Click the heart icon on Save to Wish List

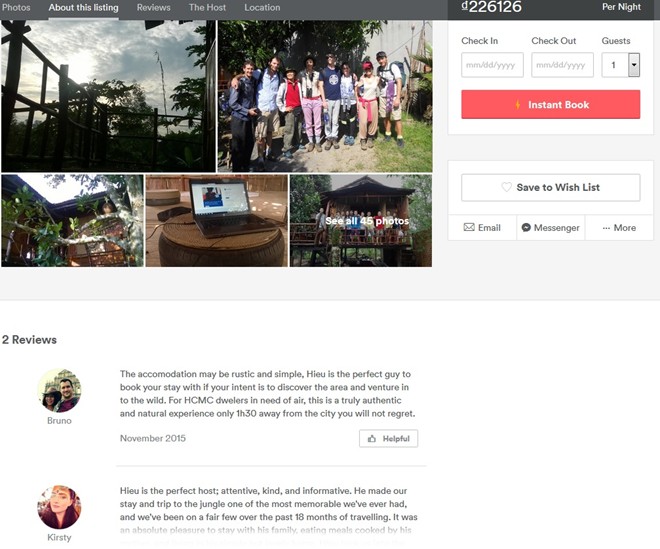click(506, 187)
